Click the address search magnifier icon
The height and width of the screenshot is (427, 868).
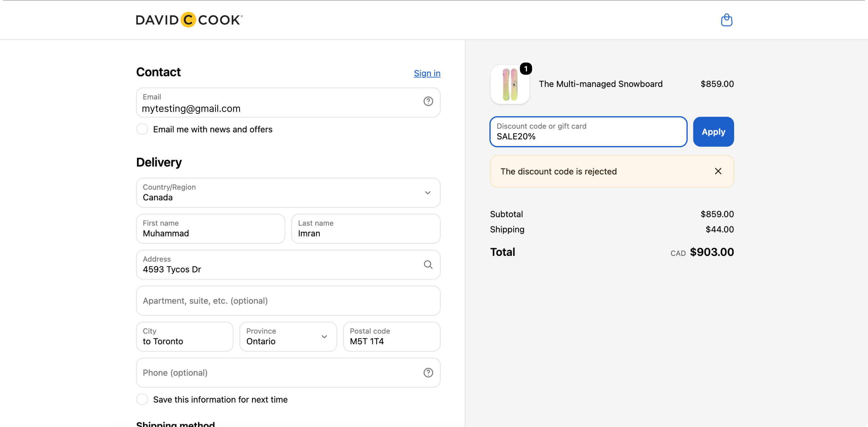[428, 265]
